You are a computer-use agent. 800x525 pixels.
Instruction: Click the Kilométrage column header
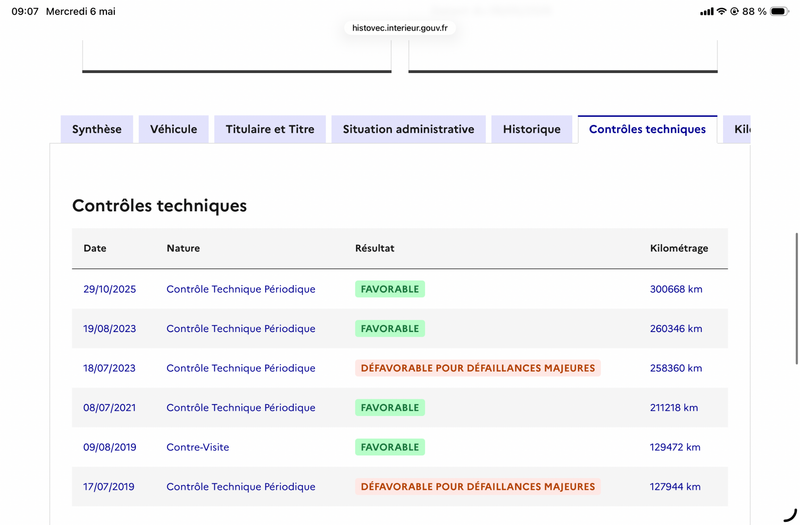pyautogui.click(x=679, y=248)
